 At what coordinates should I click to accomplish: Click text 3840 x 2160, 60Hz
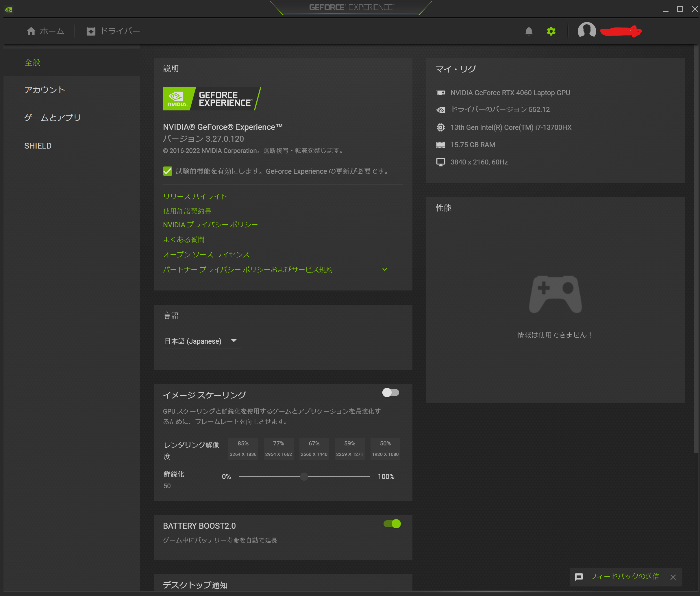point(479,162)
